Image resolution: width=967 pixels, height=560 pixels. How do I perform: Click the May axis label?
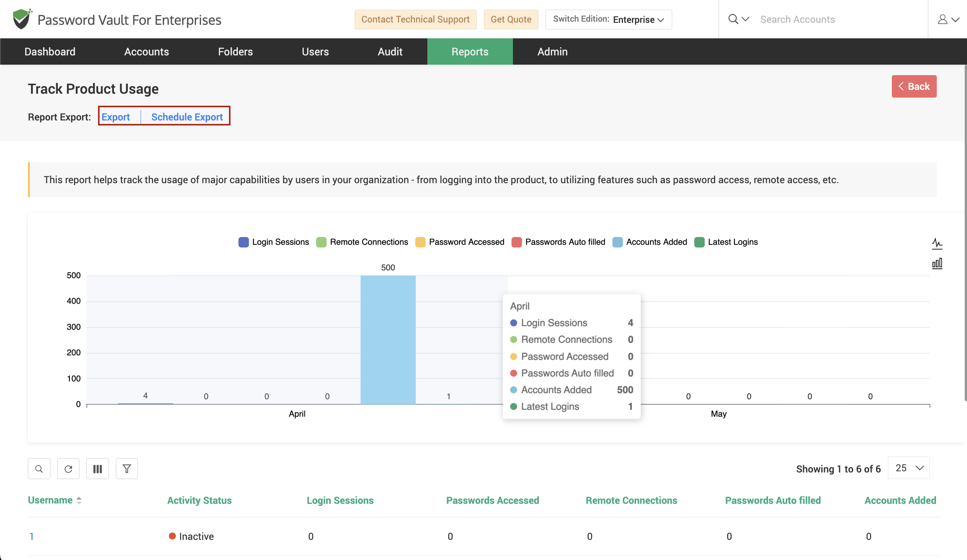[x=719, y=414]
